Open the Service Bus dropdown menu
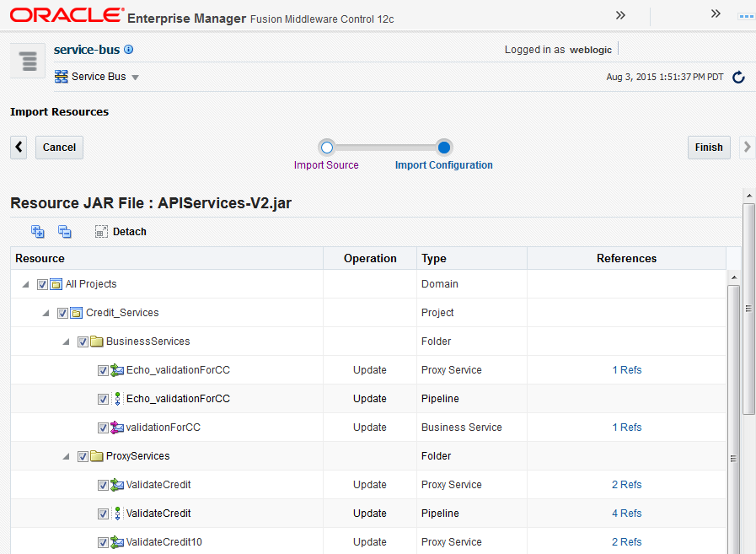The image size is (756, 554). coord(135,78)
